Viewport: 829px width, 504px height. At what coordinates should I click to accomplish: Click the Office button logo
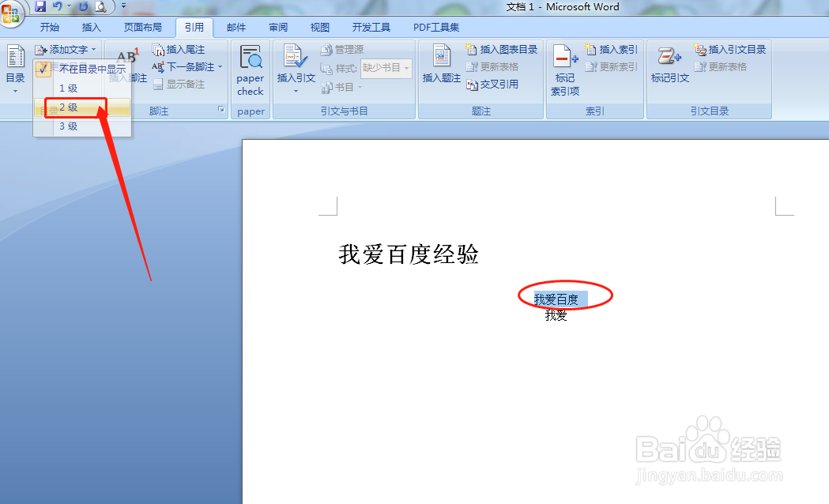(10, 13)
